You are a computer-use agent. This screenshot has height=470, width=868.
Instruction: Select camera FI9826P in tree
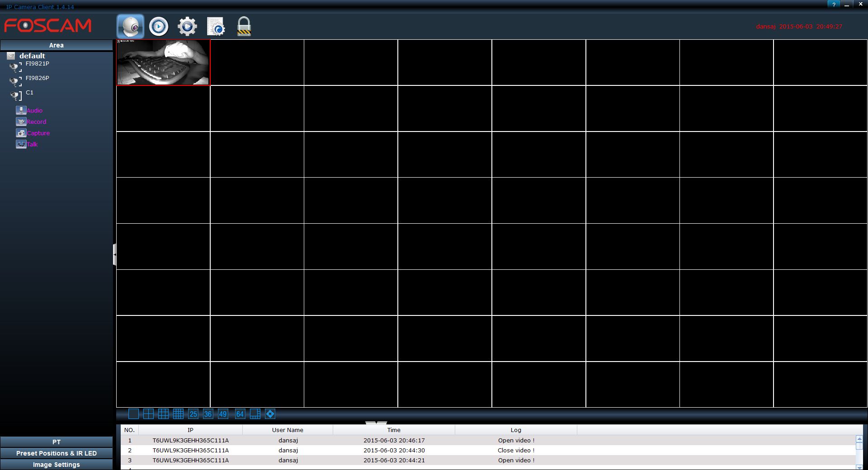(37, 78)
